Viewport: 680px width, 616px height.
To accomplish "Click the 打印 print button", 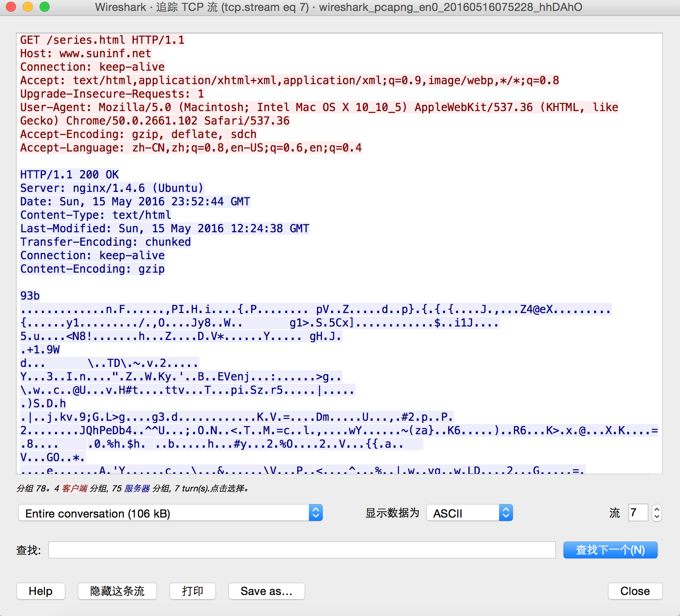I will tap(193, 591).
